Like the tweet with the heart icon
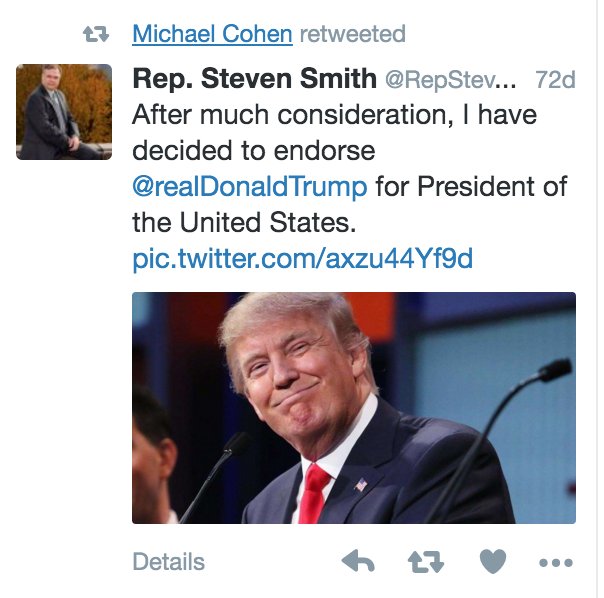 (493, 561)
